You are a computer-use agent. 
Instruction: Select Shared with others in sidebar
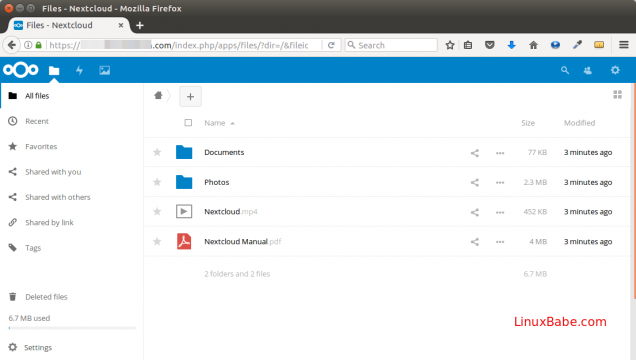click(72, 197)
